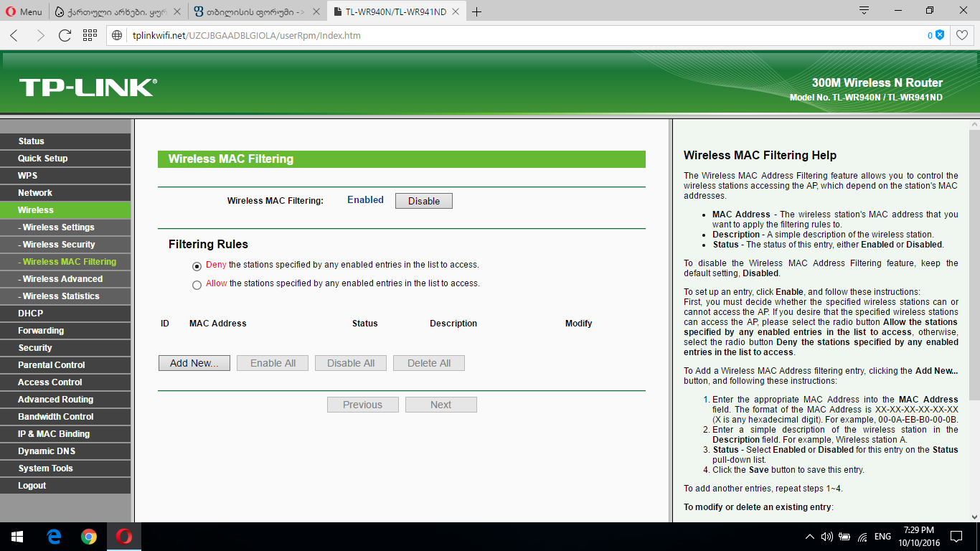
Task: Click the help panel vertical scrollbar
Action: pyautogui.click(x=974, y=265)
